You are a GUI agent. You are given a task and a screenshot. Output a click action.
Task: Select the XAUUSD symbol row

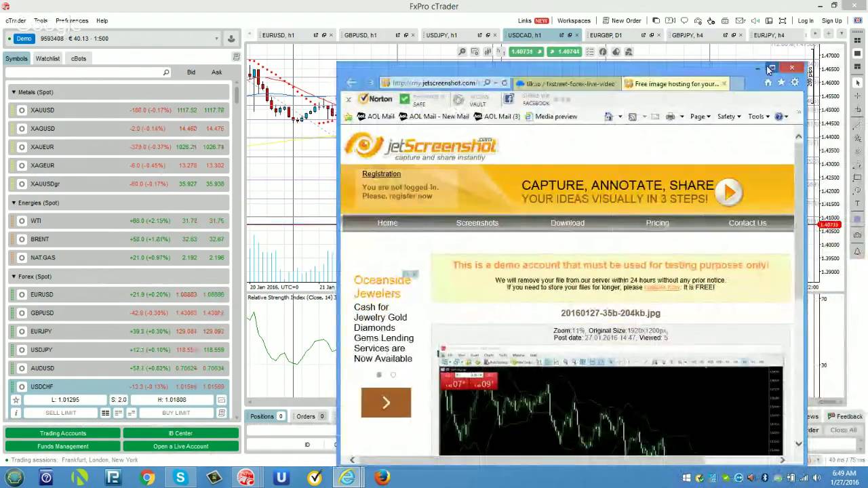pos(120,110)
